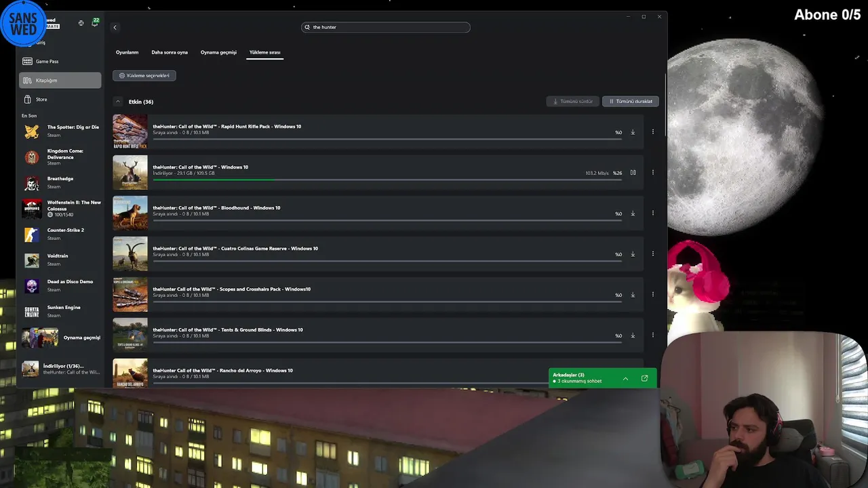Screen dimensions: 868x488
Task: Open Tents & Ground Blinds thumbnail
Action: click(x=130, y=335)
